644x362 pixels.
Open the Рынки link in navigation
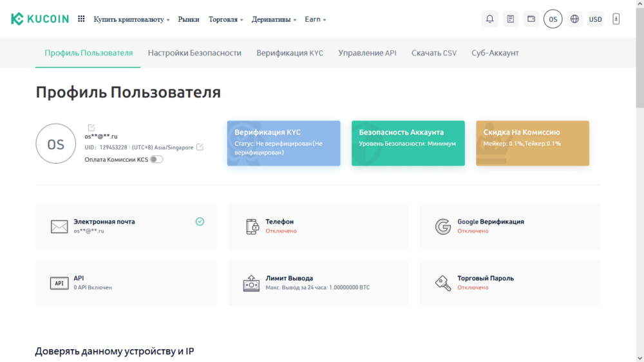[x=189, y=19]
